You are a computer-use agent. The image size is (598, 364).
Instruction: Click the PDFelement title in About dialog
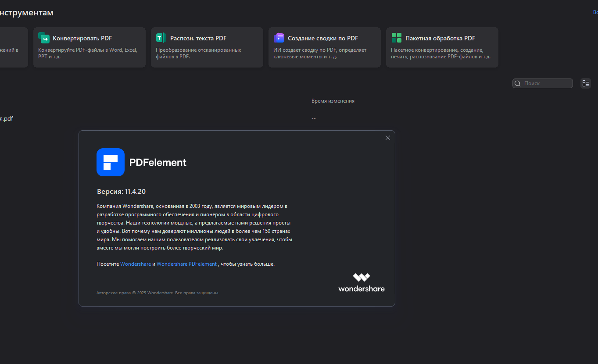point(158,162)
